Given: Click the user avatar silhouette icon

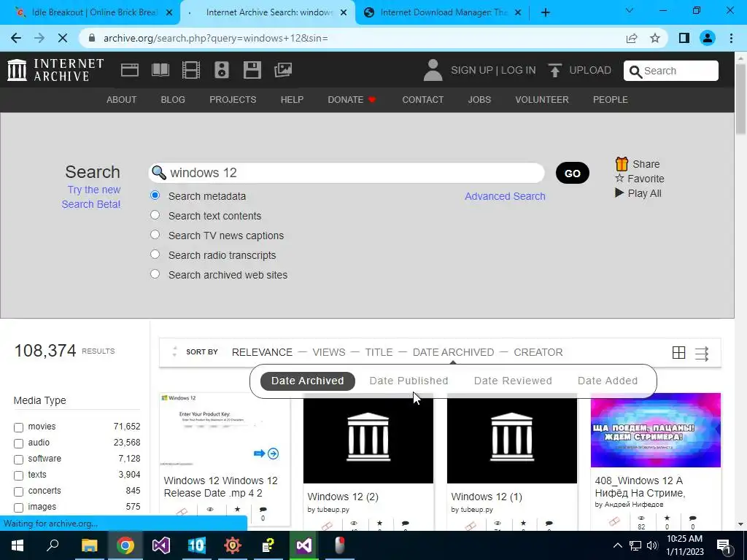Looking at the screenshot, I should click(x=433, y=70).
